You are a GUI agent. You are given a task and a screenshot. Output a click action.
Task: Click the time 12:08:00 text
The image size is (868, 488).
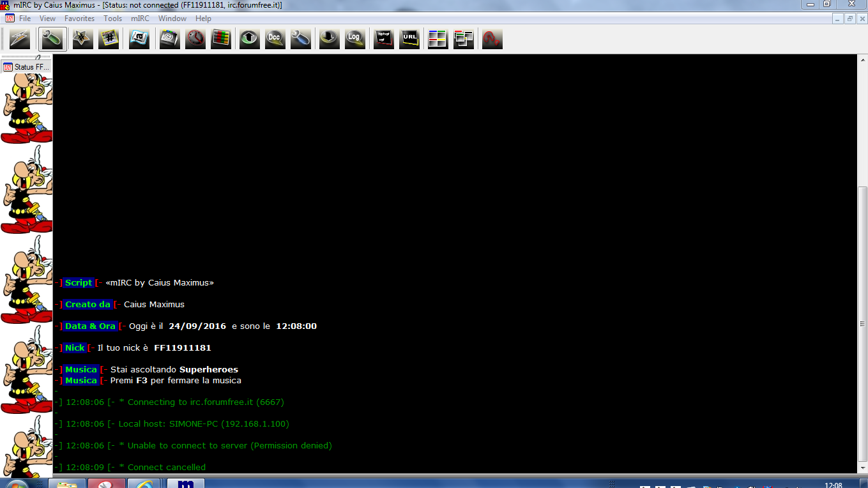[296, 326]
